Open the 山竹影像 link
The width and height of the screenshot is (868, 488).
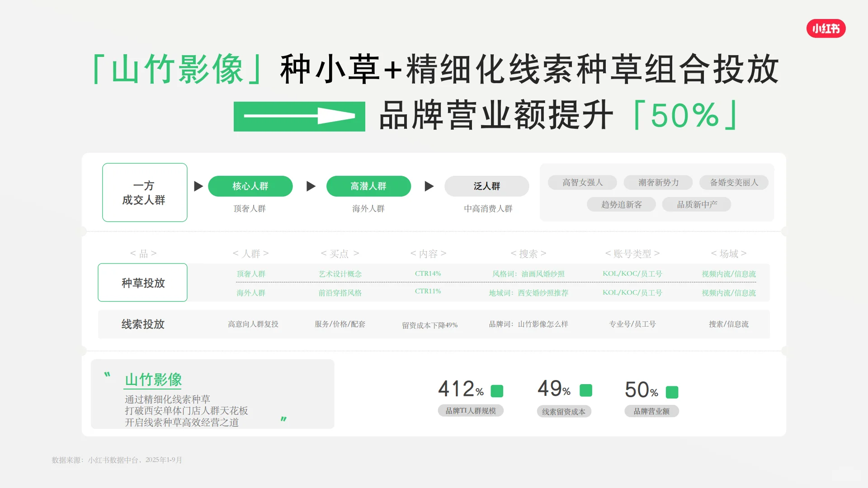[x=152, y=380]
